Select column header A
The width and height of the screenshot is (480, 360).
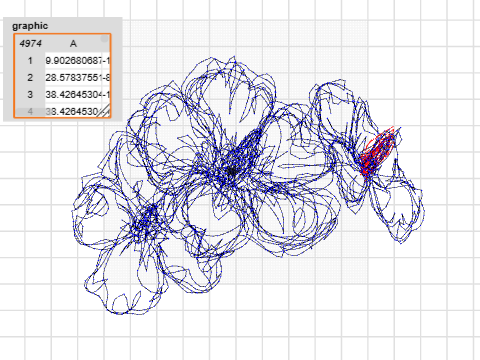pos(73,43)
